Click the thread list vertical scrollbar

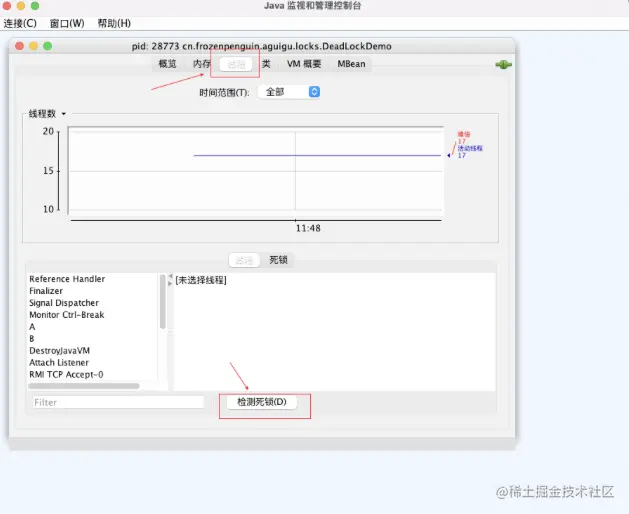(x=162, y=302)
